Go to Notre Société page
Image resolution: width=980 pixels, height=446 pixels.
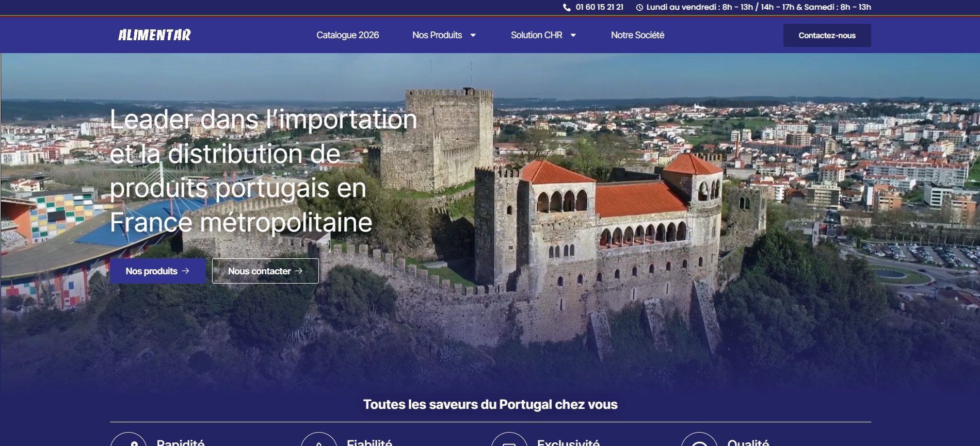(638, 35)
